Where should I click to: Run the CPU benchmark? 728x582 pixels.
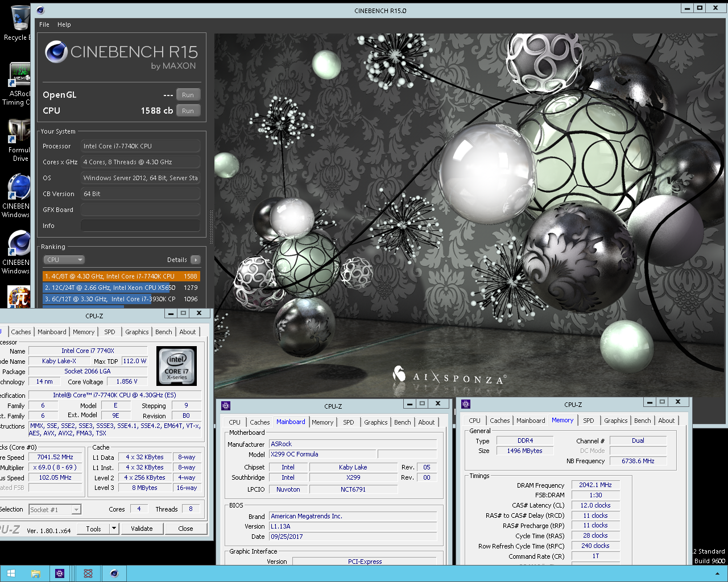point(188,111)
